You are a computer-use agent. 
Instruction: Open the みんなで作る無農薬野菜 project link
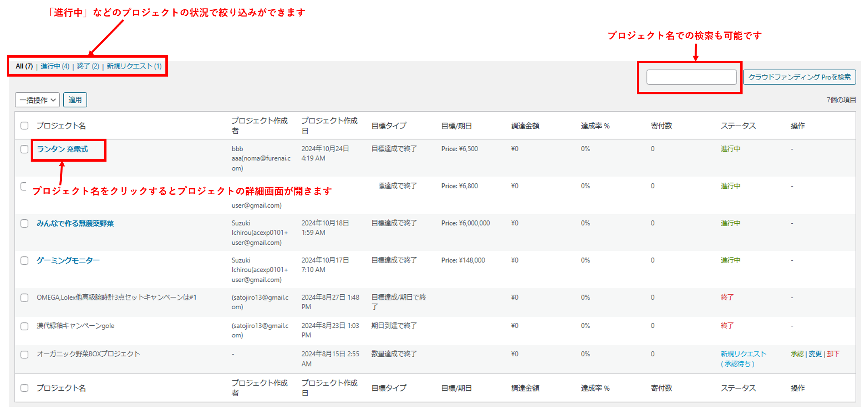tap(75, 223)
